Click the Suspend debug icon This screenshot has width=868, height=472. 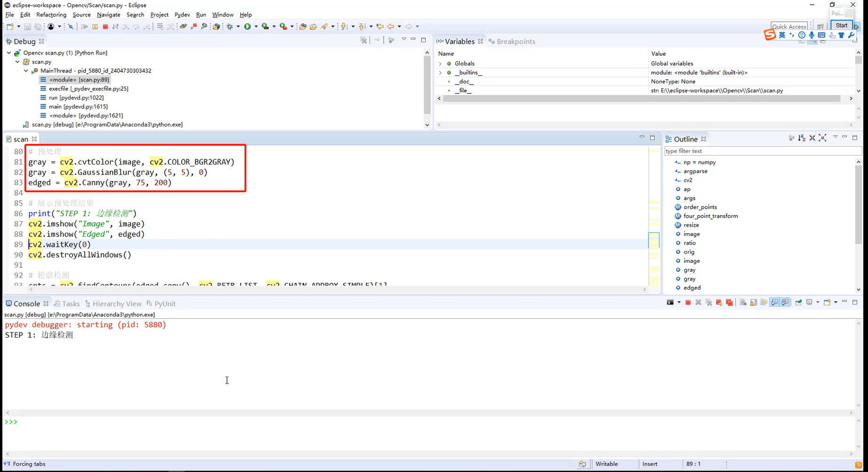tap(95, 27)
